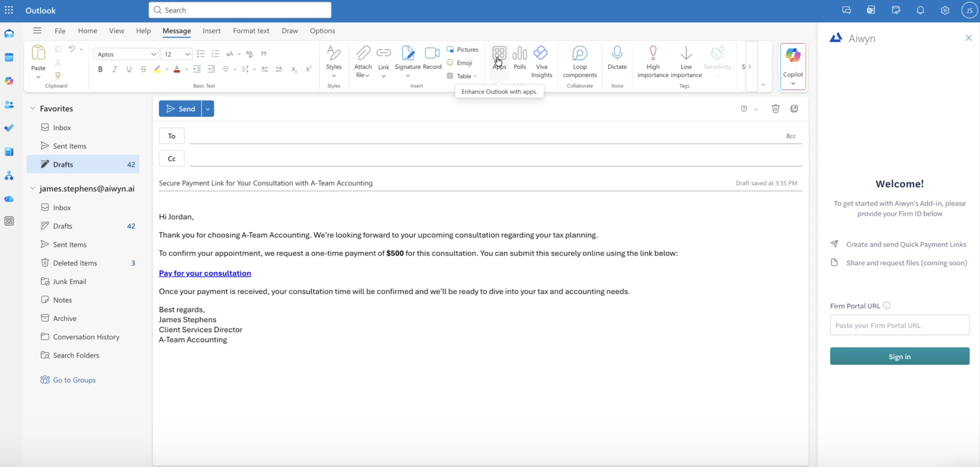Open the font size 12 dropdown

tap(187, 54)
